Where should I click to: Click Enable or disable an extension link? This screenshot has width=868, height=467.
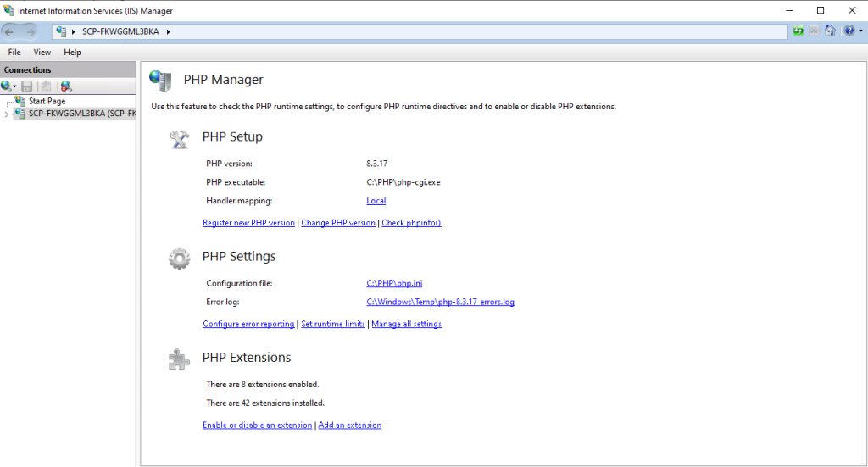pos(258,425)
